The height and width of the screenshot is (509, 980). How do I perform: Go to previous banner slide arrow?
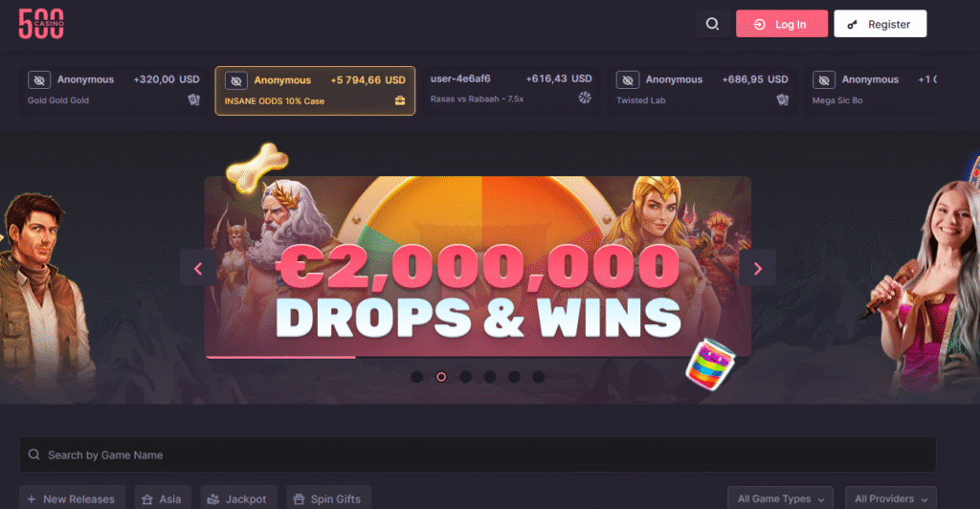click(198, 268)
